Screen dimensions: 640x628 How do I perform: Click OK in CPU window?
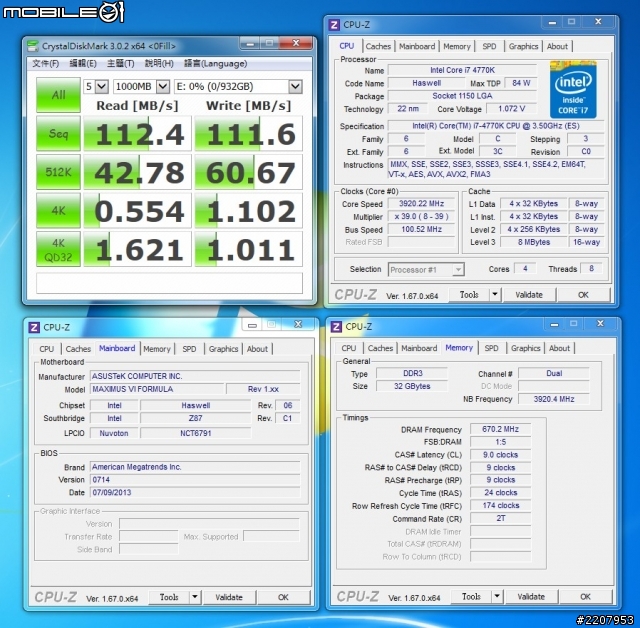point(583,295)
